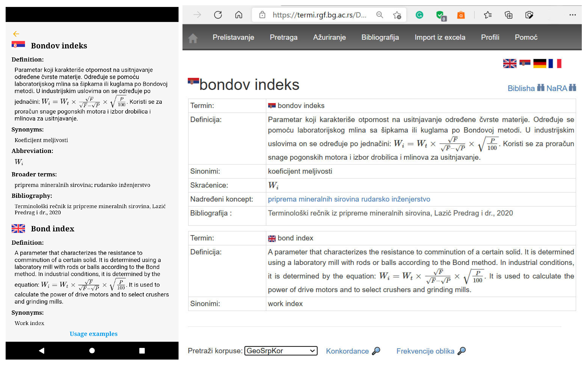Open the Favorites list icon
Image resolution: width=588 pixels, height=365 pixels.
pos(488,15)
